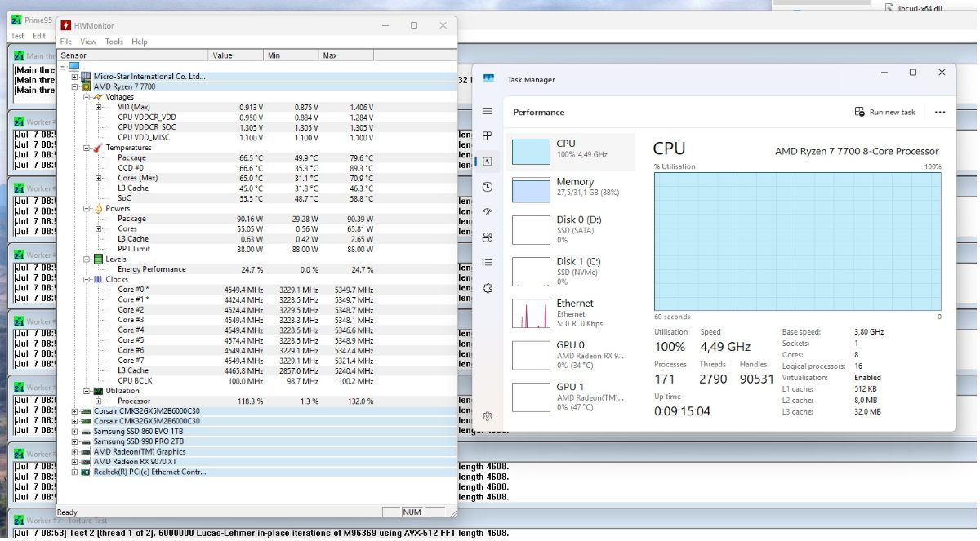Select CPU in Task Manager performance list

571,152
